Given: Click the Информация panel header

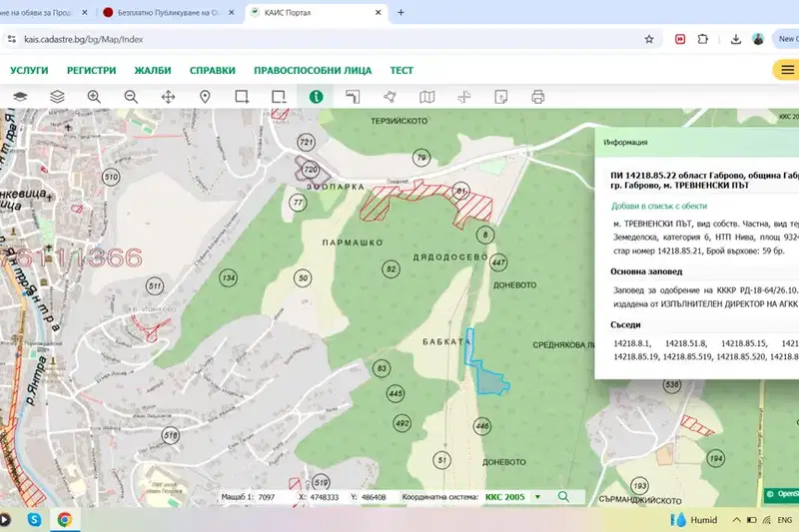Looking at the screenshot, I should tap(696, 142).
